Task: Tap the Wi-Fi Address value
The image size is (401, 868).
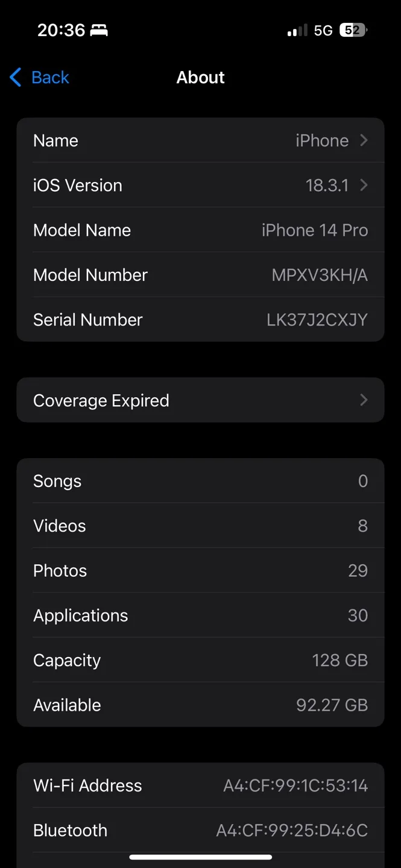Action: tap(295, 785)
